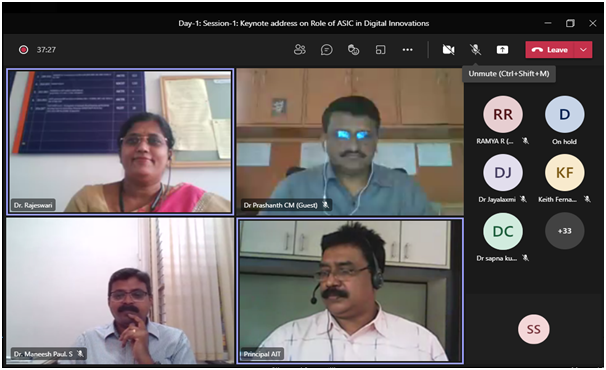Select the RR avatar for RAMYA R
Viewport: 606px width, 370px height.
[503, 114]
